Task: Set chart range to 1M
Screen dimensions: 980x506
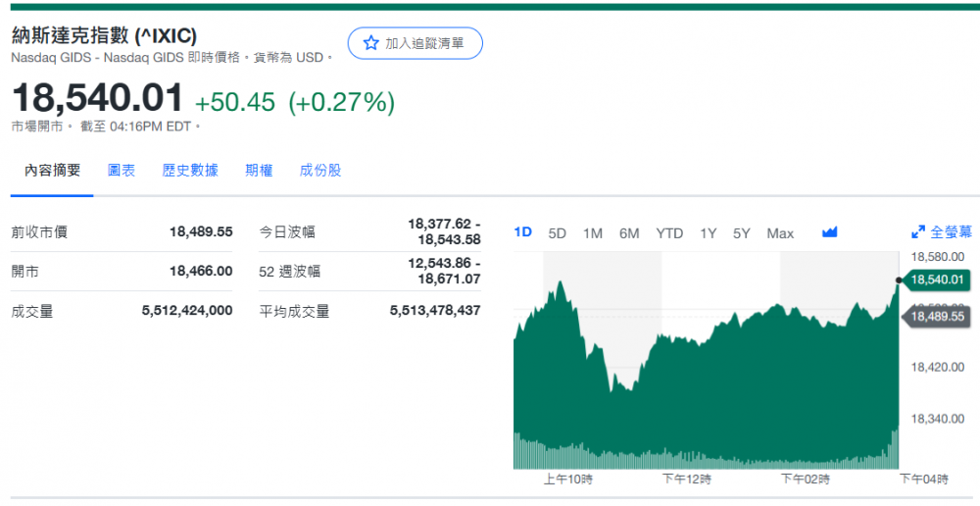Action: 592,232
